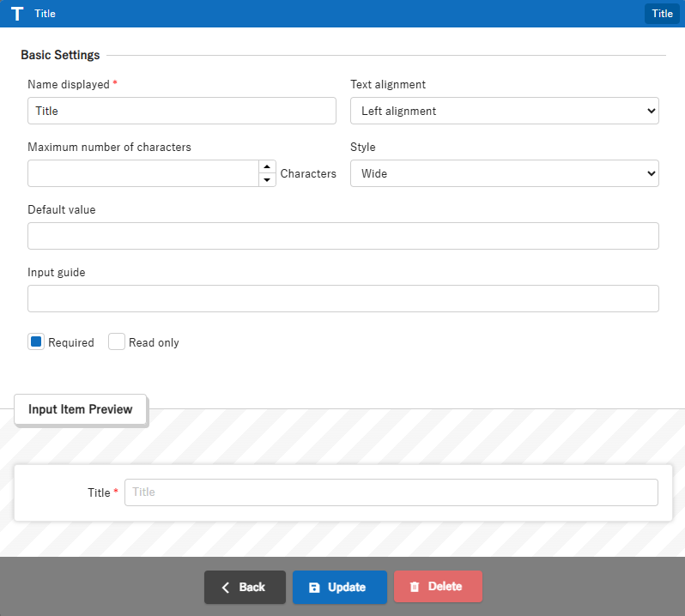Click the Characters unit label
Image resolution: width=685 pixels, height=616 pixels.
pyautogui.click(x=308, y=174)
